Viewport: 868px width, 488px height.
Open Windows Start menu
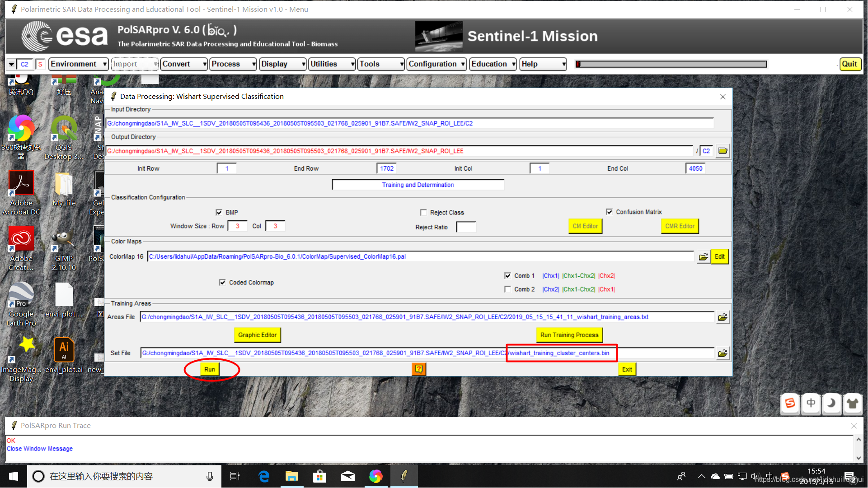tap(13, 476)
